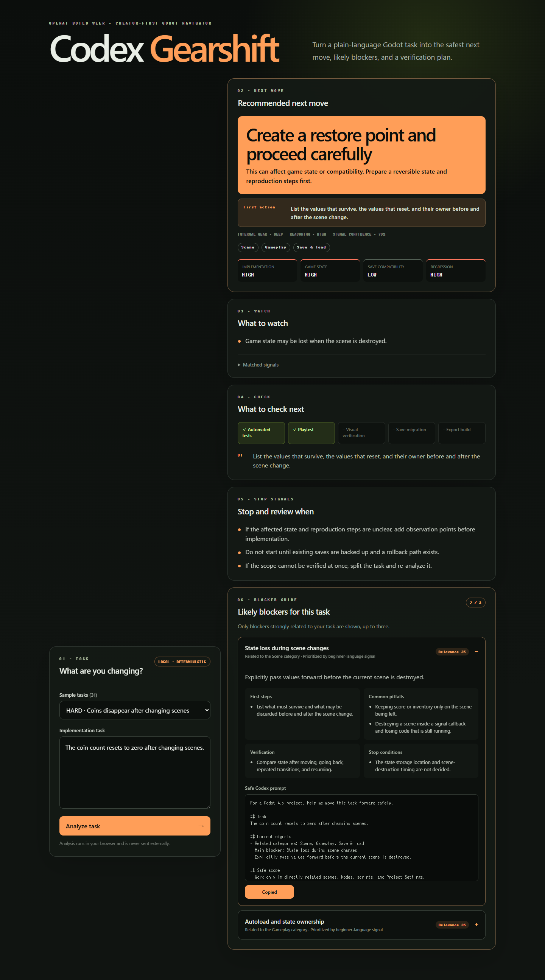This screenshot has width=545, height=980.
Task: Click into the Implementation task text area
Action: 135,772
